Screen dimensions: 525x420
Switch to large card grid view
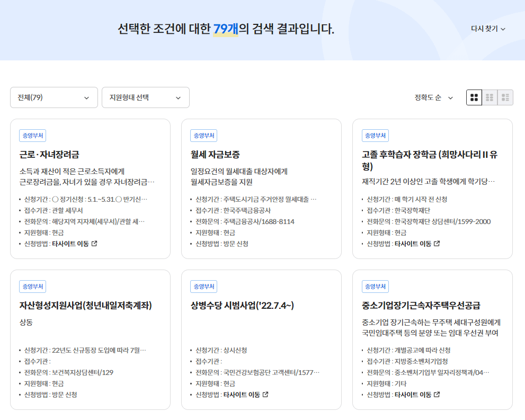(x=474, y=97)
